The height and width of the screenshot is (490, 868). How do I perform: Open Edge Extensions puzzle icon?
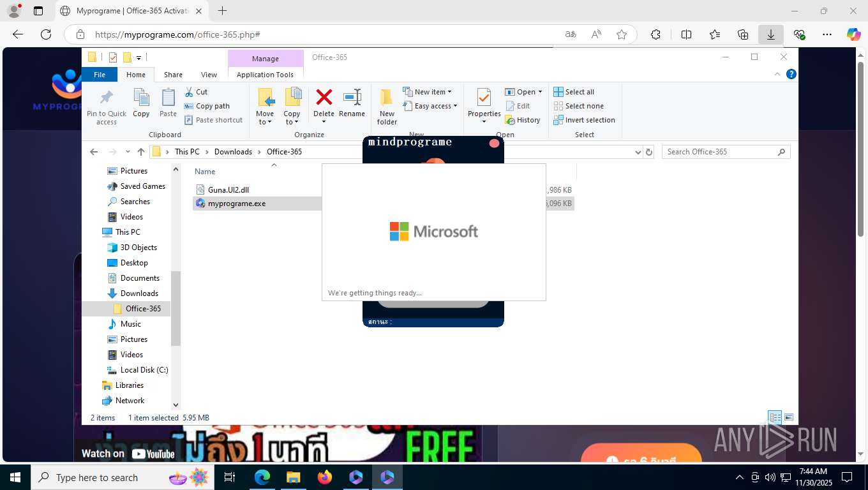coord(655,34)
